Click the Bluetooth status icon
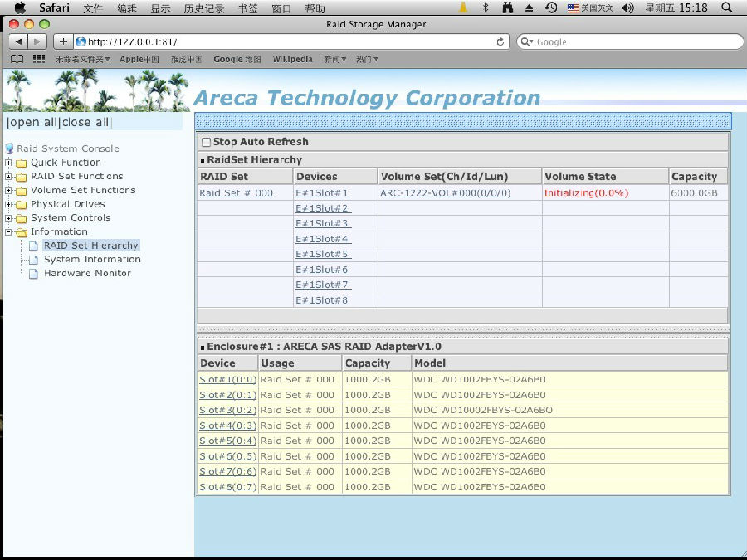The width and height of the screenshot is (747, 560). [x=486, y=7]
